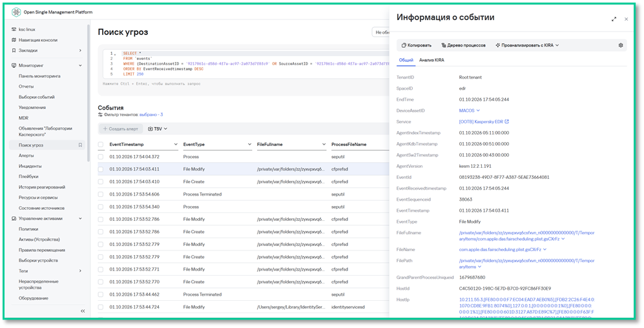Check the event row 17:53:44.724

[x=101, y=307]
